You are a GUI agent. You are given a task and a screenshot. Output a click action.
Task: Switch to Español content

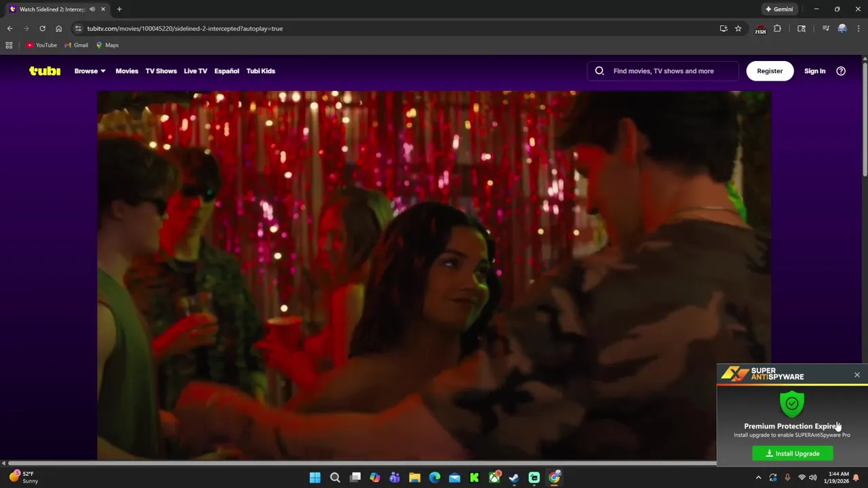click(x=226, y=70)
